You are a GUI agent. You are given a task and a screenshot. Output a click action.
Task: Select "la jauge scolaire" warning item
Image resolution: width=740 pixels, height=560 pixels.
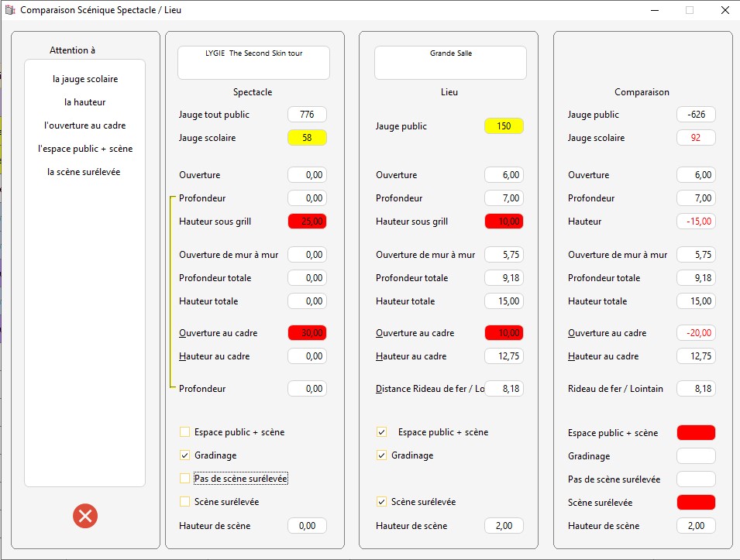point(85,79)
